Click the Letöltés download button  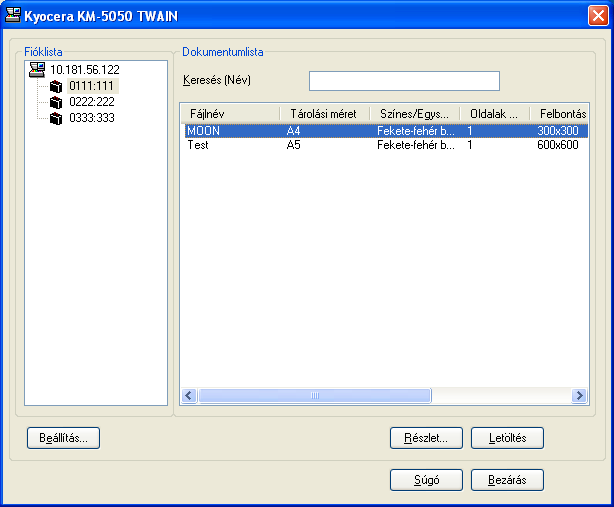(507, 438)
